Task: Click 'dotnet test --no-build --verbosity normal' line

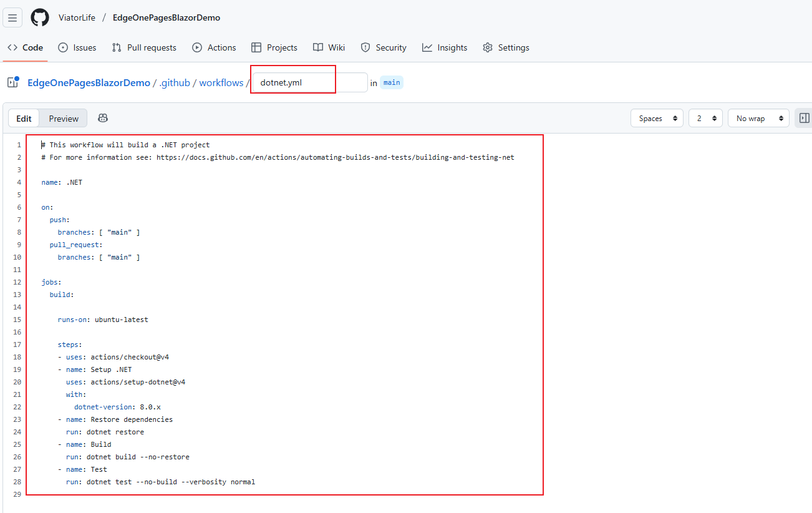Action: [x=171, y=482]
